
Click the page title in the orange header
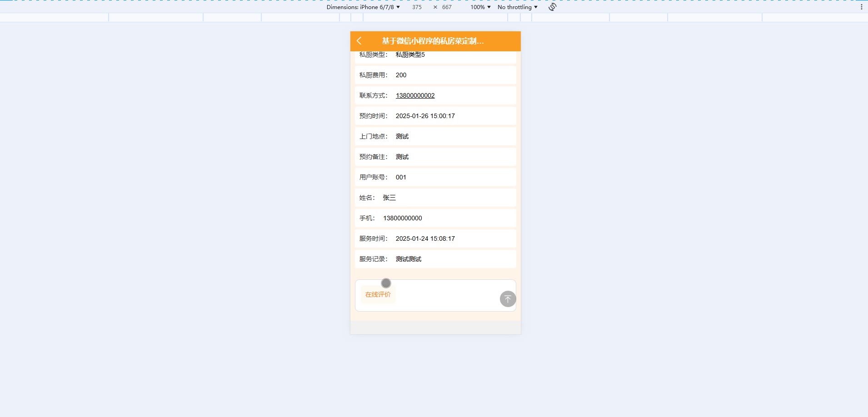(x=433, y=41)
